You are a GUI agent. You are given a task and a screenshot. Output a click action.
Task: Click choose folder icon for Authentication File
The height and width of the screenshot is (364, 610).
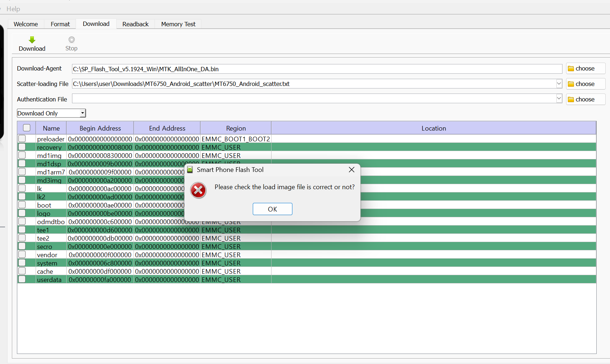click(571, 100)
